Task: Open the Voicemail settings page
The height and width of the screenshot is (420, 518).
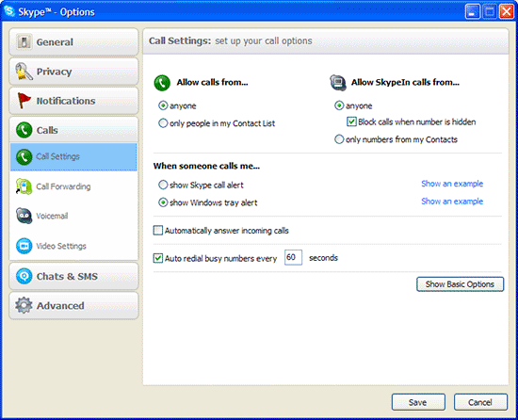Action: pyautogui.click(x=73, y=216)
